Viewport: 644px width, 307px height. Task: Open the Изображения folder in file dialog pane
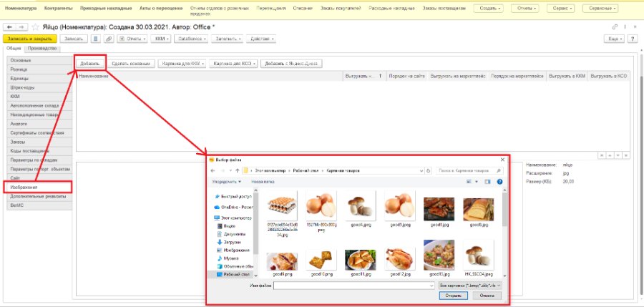pyautogui.click(x=233, y=250)
